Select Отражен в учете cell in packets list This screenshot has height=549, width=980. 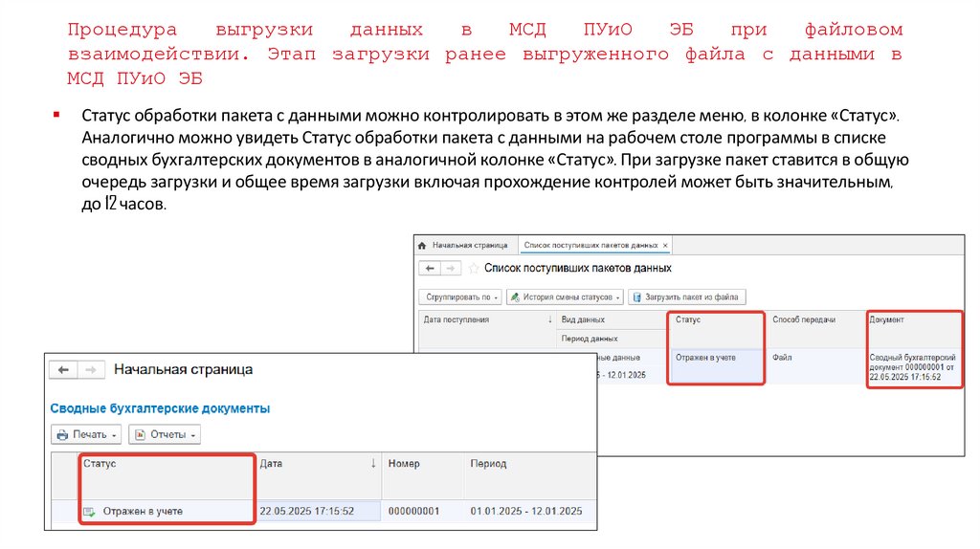(716, 366)
